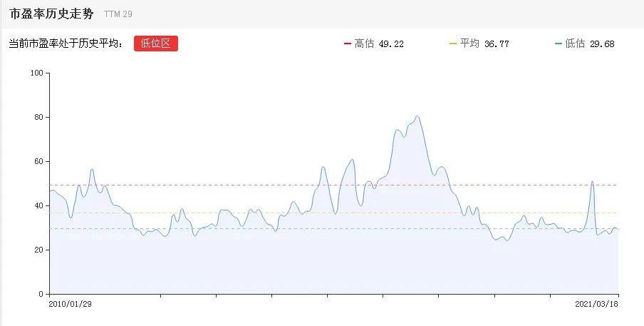This screenshot has width=644, height=326.
Task: Click the 20 y-axis label
Action: click(x=38, y=250)
